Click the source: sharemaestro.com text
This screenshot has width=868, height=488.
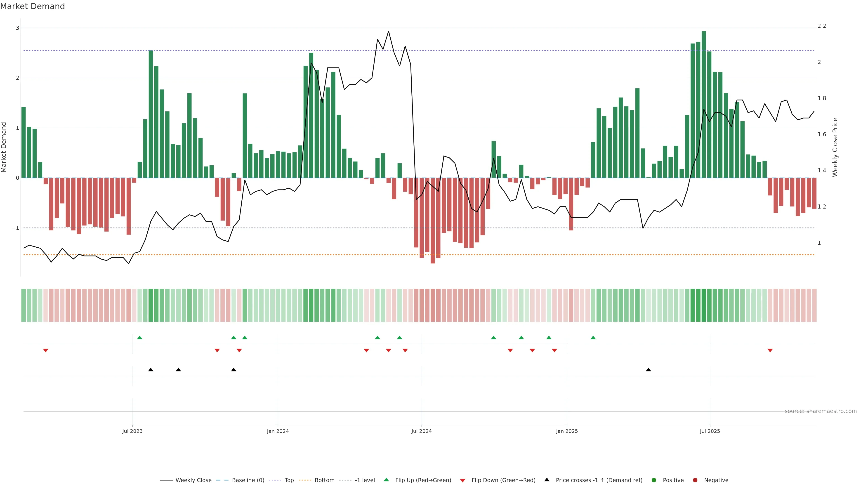pos(821,411)
